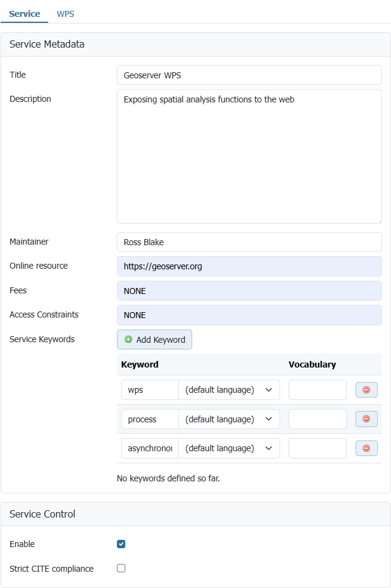Expand language dropdown for asynchronous keyword
391x588 pixels.
click(x=229, y=448)
